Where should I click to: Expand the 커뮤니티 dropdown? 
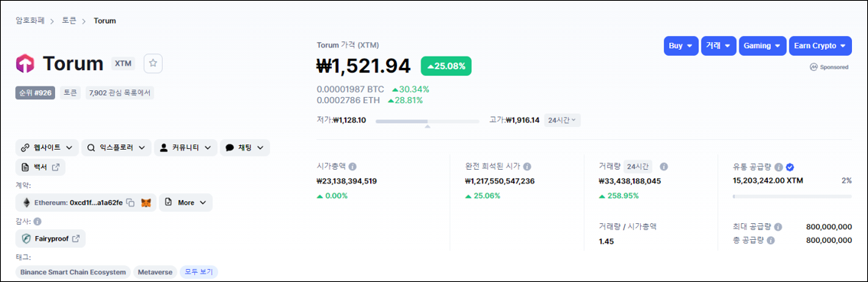coord(185,148)
